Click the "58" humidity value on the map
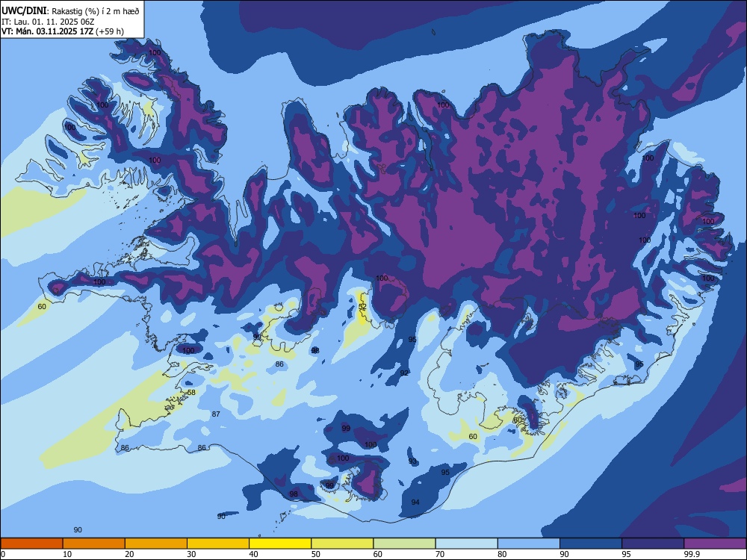This screenshot has height=560, width=747. pyautogui.click(x=191, y=393)
